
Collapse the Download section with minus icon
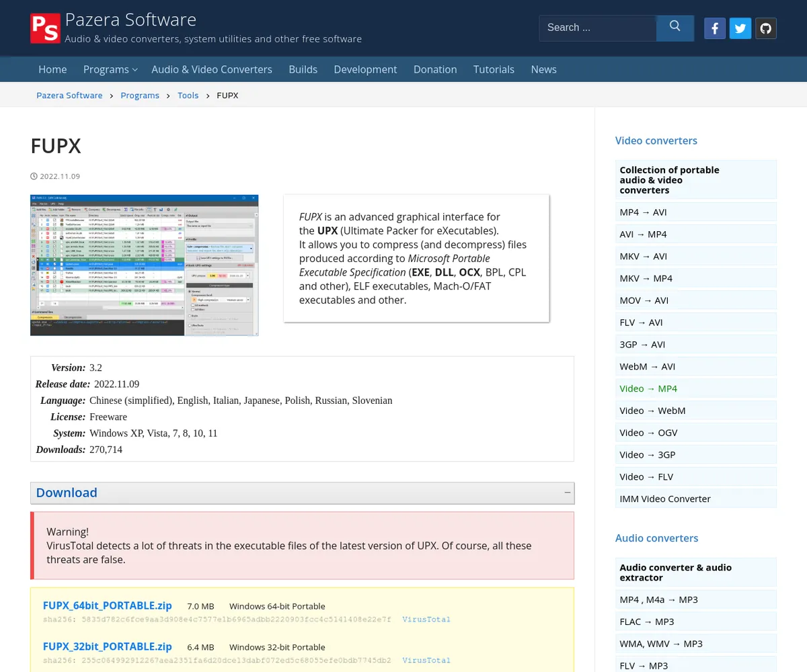(x=567, y=493)
